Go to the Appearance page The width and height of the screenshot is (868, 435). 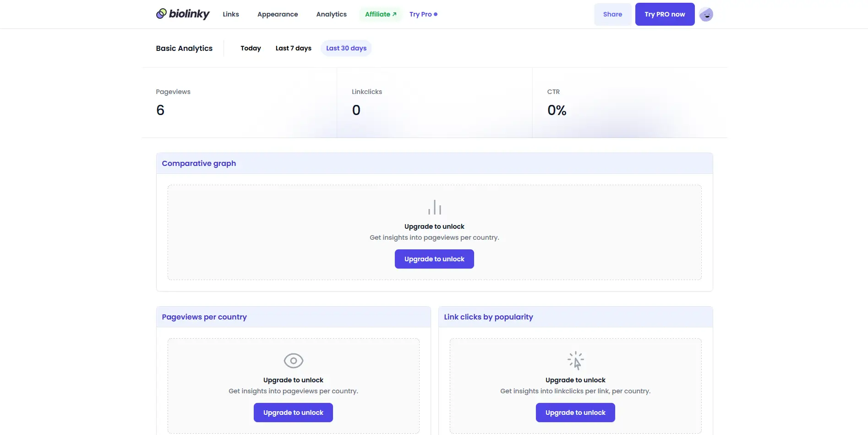click(278, 14)
